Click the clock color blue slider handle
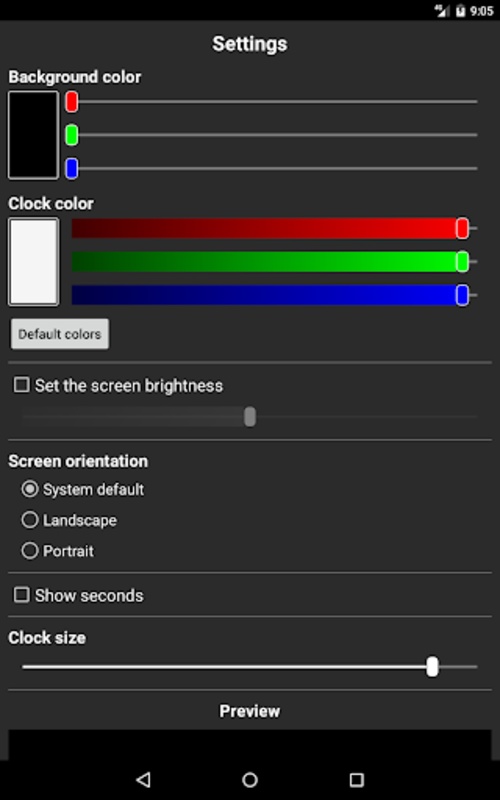Screen dimensions: 500x800 pyautogui.click(x=462, y=295)
